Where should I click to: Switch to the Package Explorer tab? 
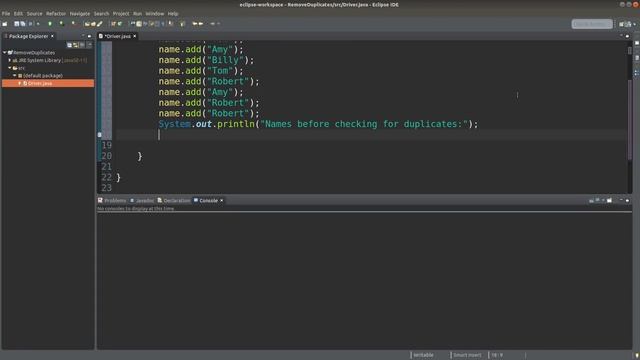28,36
